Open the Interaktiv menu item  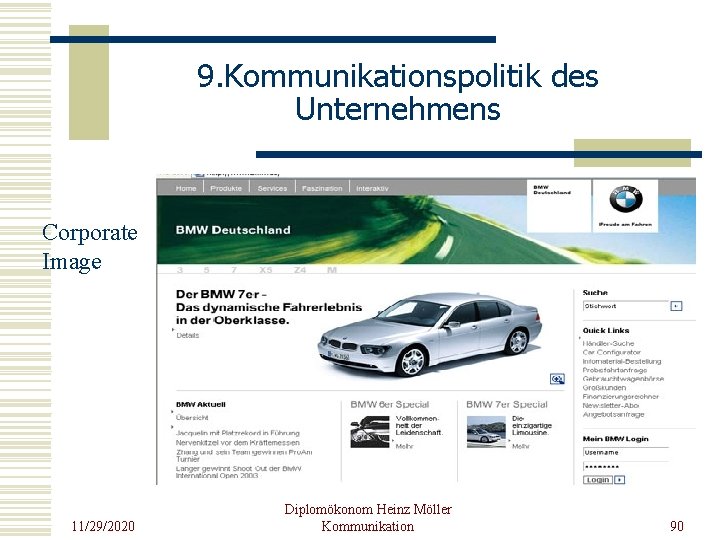coord(372,188)
